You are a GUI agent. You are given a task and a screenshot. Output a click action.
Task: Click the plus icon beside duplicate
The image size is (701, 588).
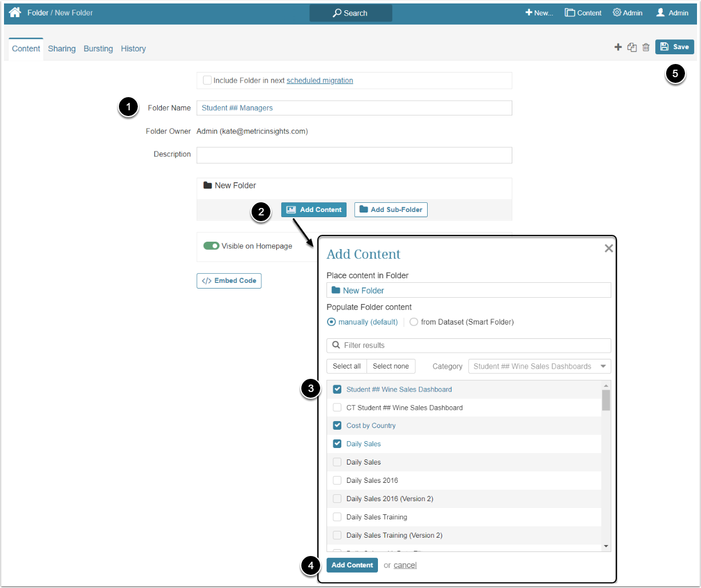[618, 47]
